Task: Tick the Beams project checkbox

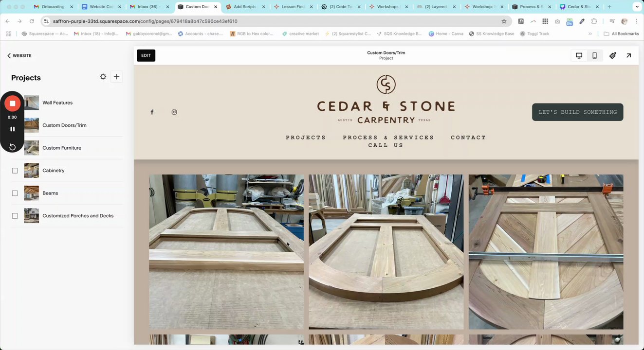Action: 15,193
